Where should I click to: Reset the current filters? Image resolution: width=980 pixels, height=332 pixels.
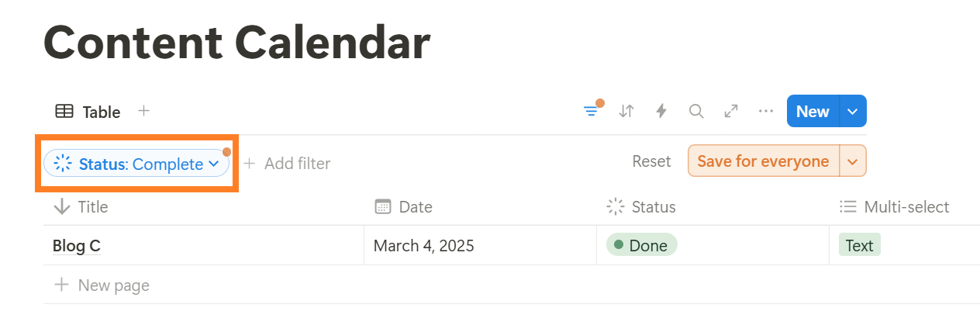[x=651, y=161]
